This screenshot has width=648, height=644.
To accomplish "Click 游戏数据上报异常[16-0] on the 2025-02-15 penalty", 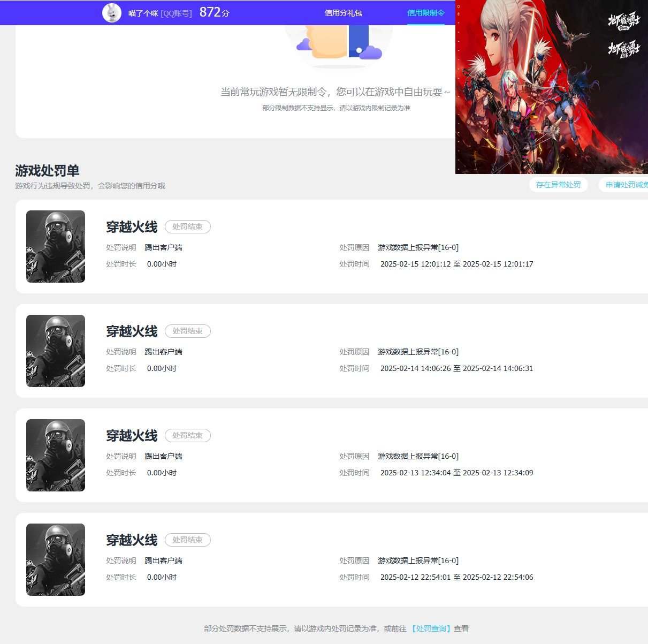I will click(418, 247).
